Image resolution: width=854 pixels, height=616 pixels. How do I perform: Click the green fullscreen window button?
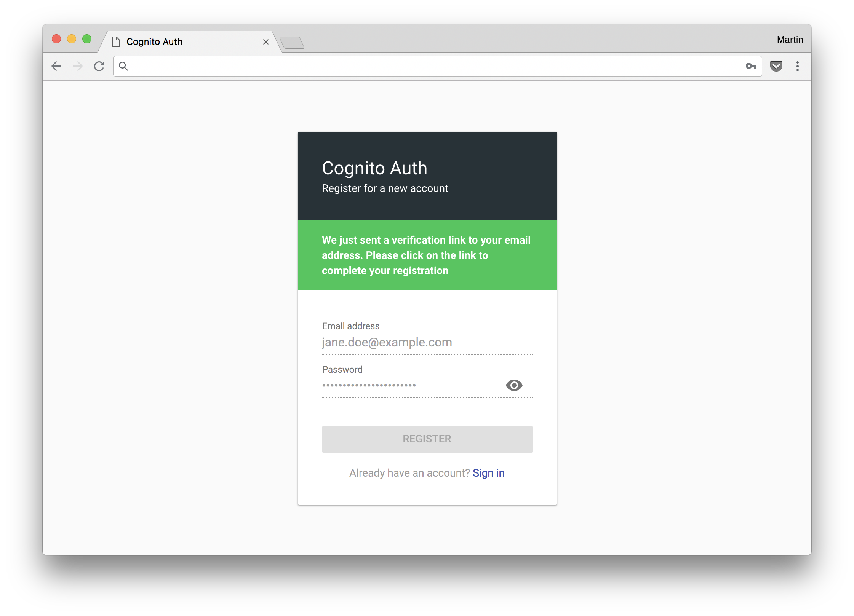[87, 39]
